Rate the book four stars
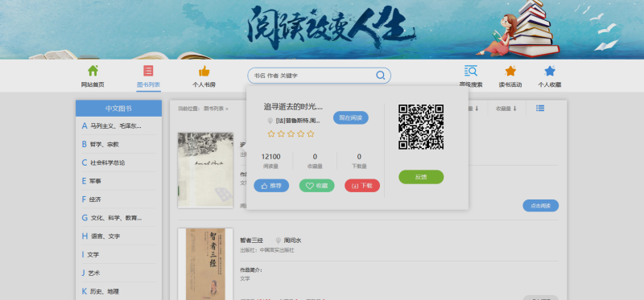 [x=300, y=134]
